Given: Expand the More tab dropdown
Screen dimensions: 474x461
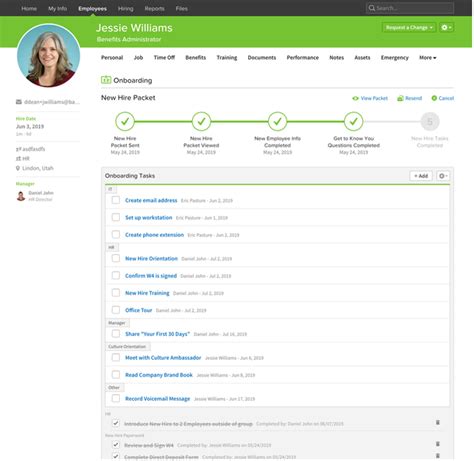Looking at the screenshot, I should point(428,58).
